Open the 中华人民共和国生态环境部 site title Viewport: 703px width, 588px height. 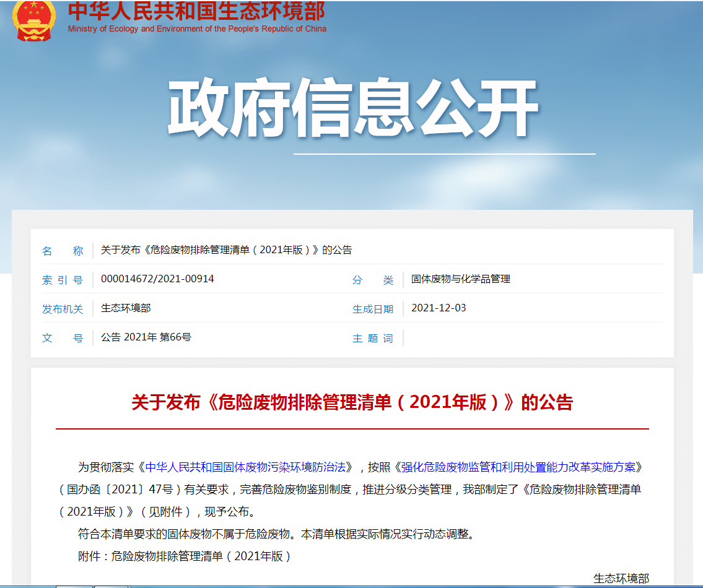[196, 11]
